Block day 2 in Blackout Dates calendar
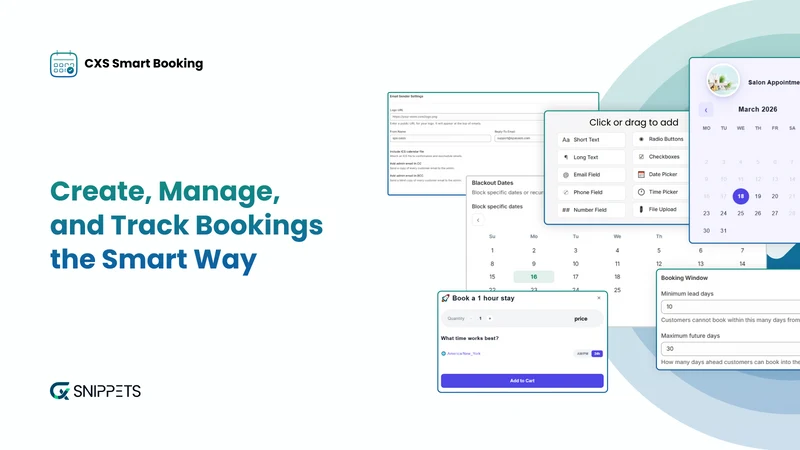 click(534, 251)
